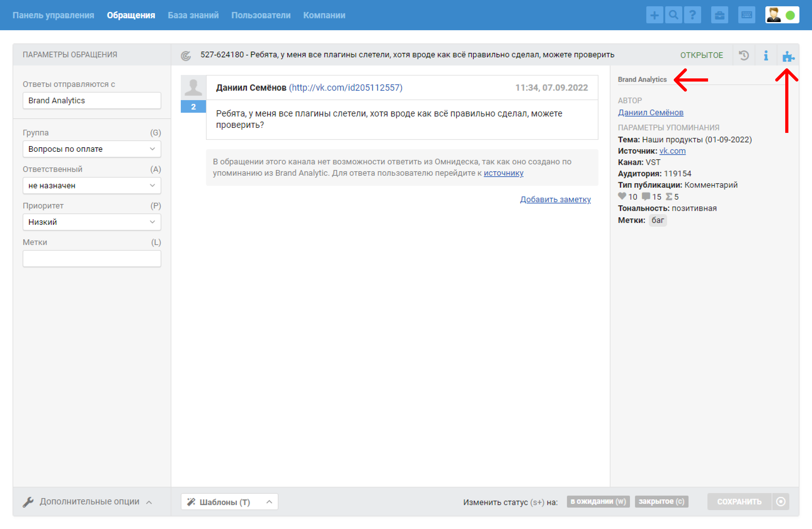This screenshot has width=812, height=529.
Task: Open author link Даниил Семёнов in sidebar
Action: coord(650,112)
